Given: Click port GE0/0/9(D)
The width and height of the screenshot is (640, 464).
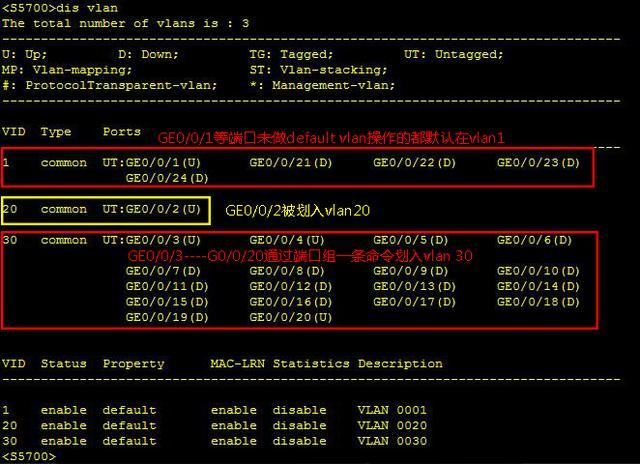Looking at the screenshot, I should pos(411,271).
